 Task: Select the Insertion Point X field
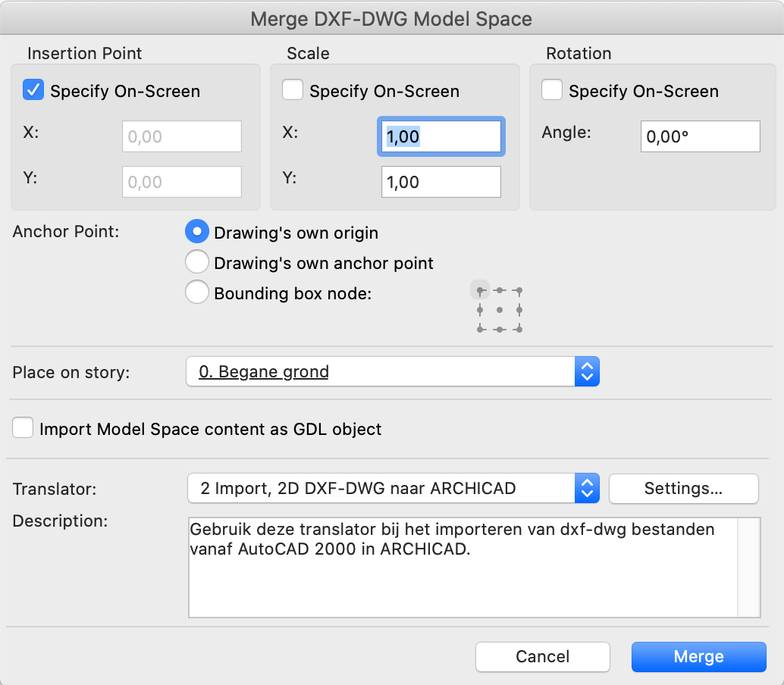pos(182,136)
